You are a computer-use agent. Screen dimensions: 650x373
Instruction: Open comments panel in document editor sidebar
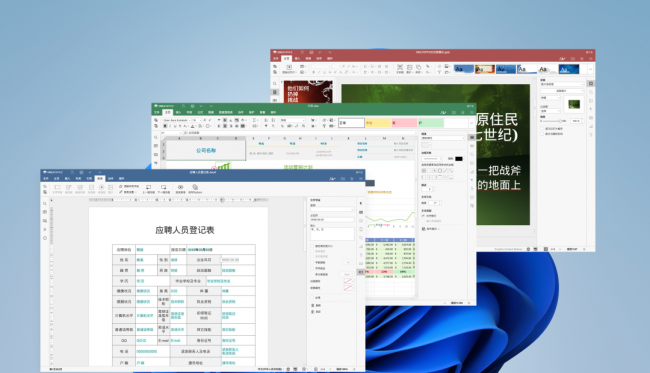45,212
